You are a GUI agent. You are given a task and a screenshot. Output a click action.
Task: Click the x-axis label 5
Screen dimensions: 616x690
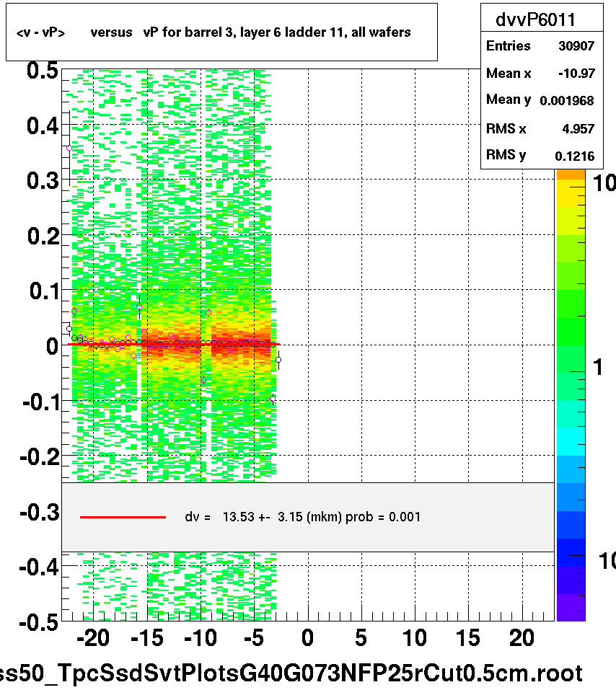pyautogui.click(x=361, y=638)
